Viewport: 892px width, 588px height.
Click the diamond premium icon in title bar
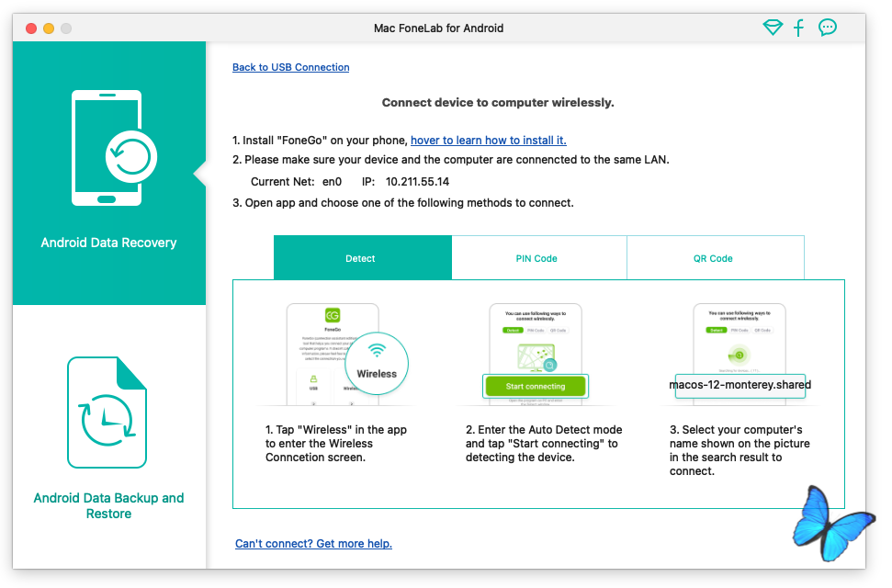(773, 28)
